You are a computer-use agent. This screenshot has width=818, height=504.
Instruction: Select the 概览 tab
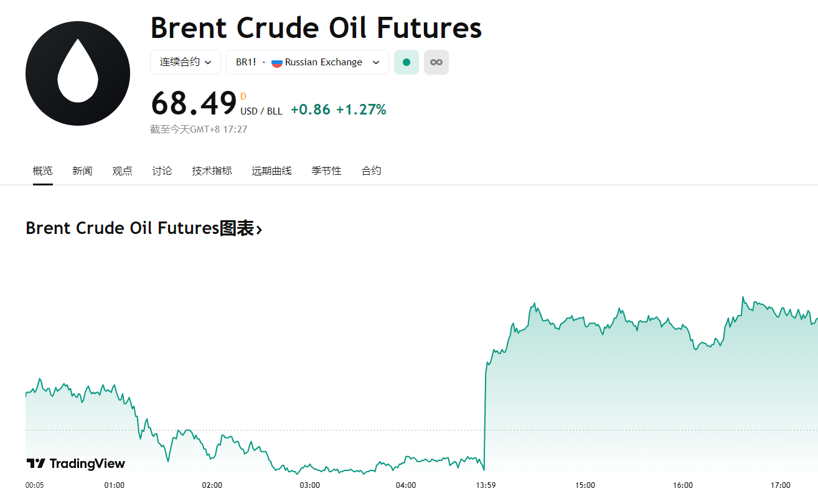[42, 170]
